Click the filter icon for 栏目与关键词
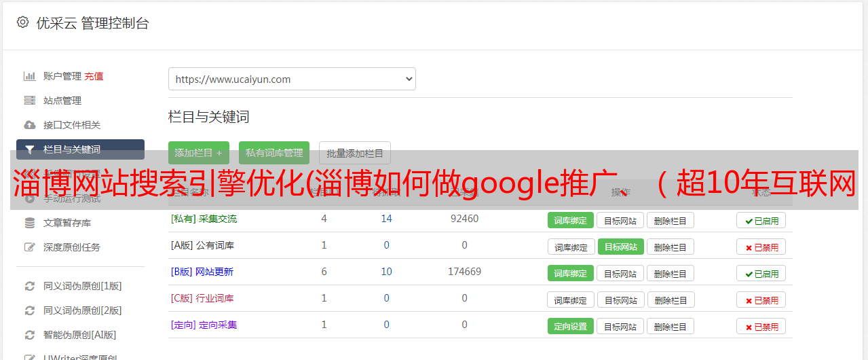 tap(29, 149)
